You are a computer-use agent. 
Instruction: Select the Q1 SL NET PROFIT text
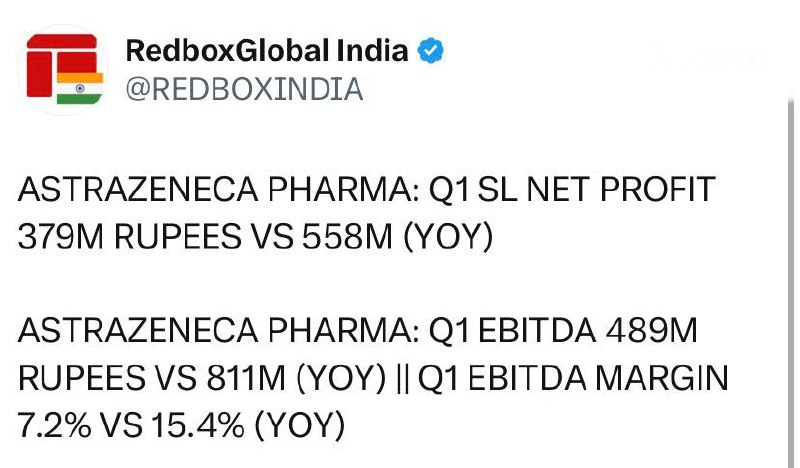[x=571, y=189]
